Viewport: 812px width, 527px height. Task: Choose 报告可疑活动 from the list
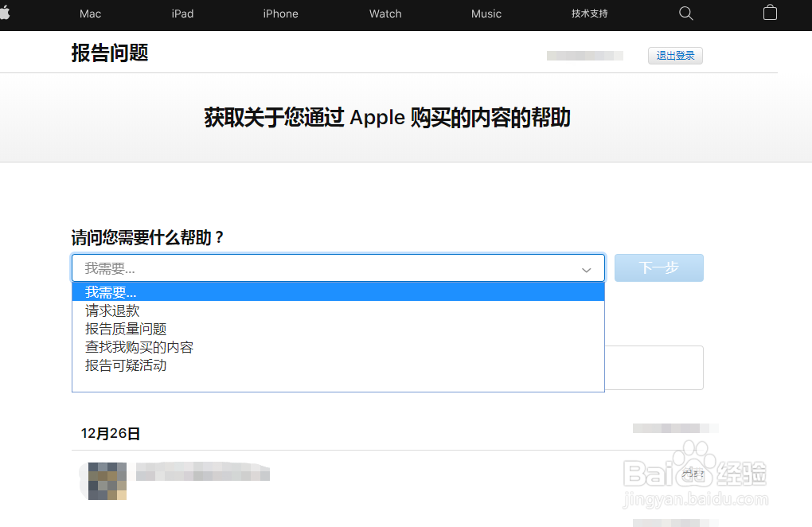pos(126,365)
